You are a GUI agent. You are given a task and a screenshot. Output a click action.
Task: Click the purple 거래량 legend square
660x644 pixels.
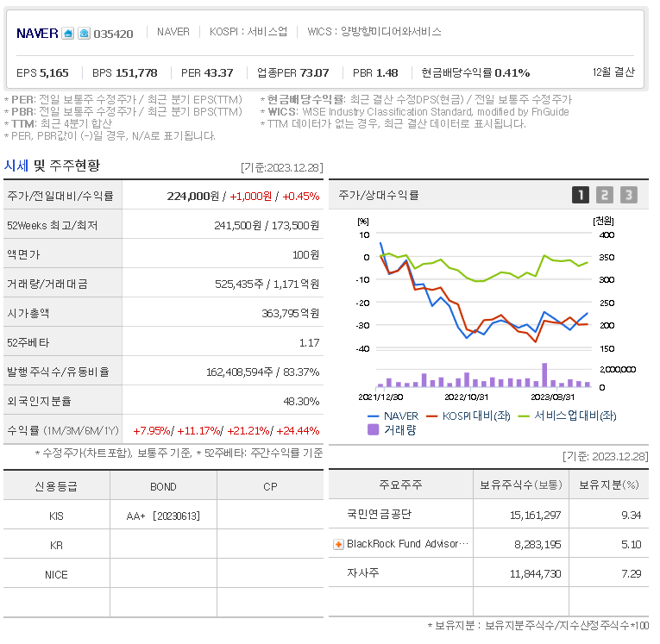click(373, 429)
